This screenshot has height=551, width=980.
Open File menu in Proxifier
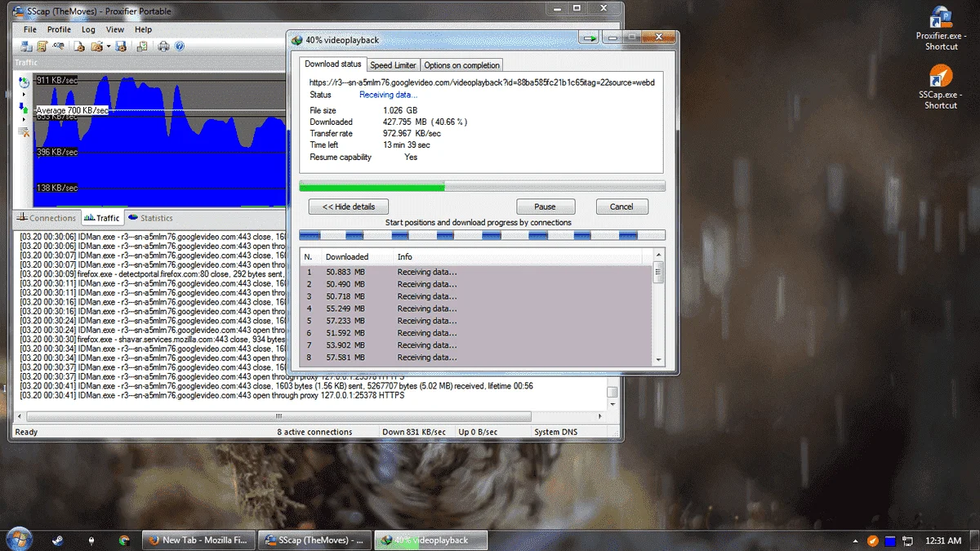point(30,29)
